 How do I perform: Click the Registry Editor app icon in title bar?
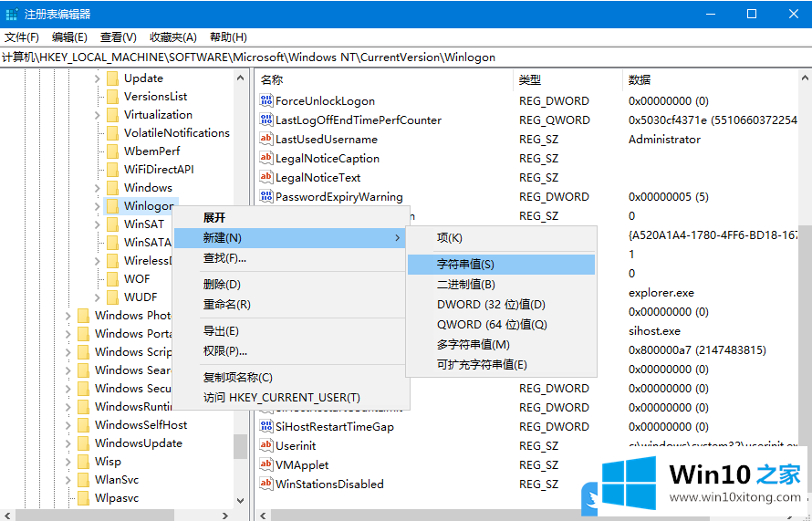click(12, 14)
